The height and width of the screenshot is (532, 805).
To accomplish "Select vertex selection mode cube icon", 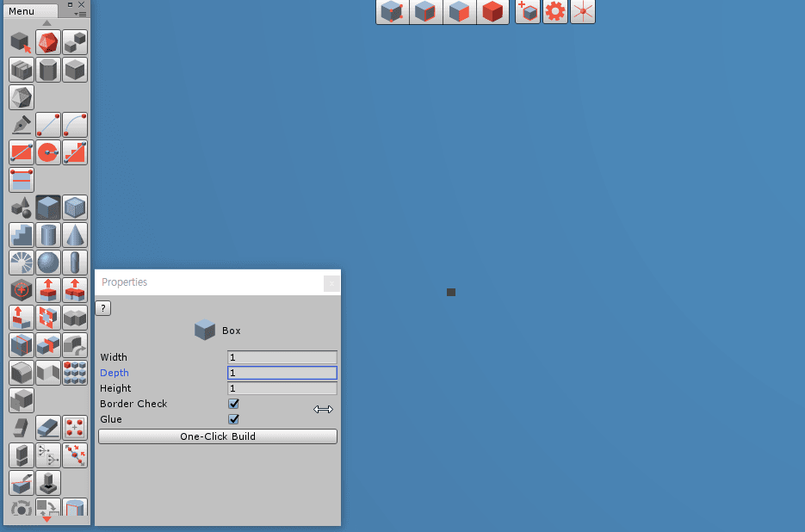I will tap(393, 11).
